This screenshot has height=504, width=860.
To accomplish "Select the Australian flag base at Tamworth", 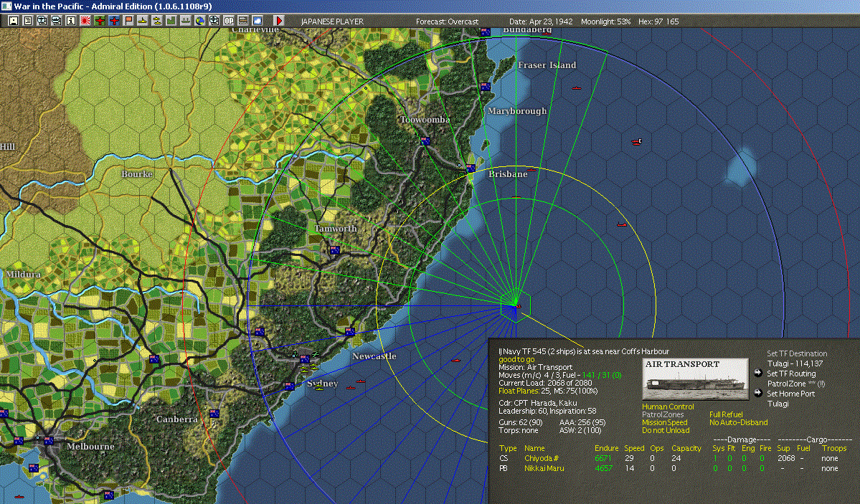I will pyautogui.click(x=334, y=250).
